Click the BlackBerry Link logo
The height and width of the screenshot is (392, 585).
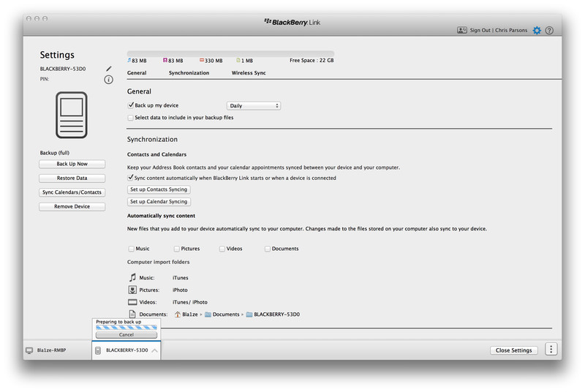click(x=292, y=22)
